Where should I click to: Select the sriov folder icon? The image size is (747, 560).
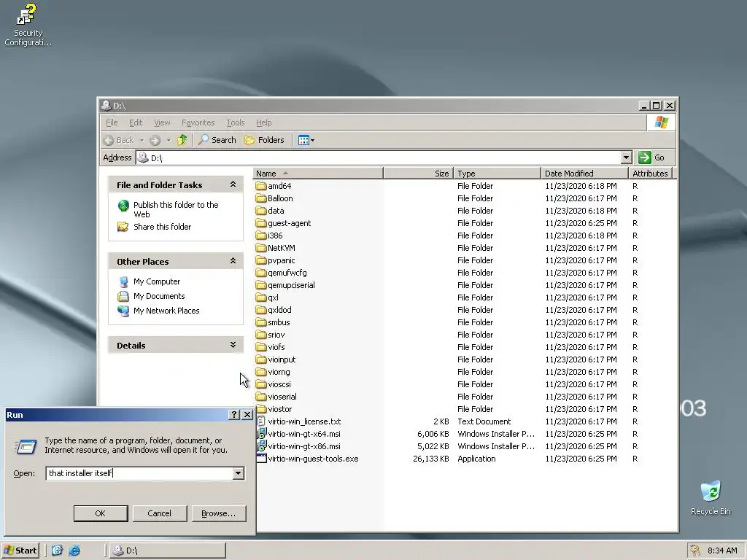(260, 334)
